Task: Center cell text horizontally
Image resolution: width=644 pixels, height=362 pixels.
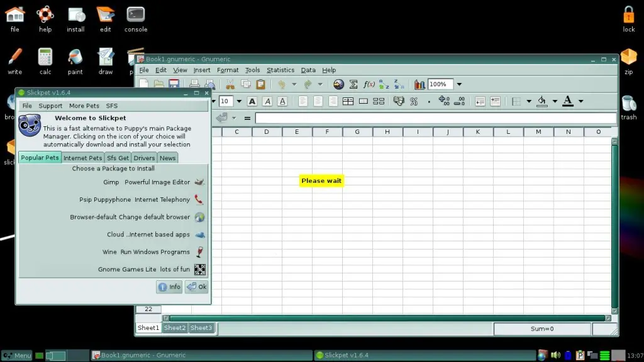Action: point(318,101)
